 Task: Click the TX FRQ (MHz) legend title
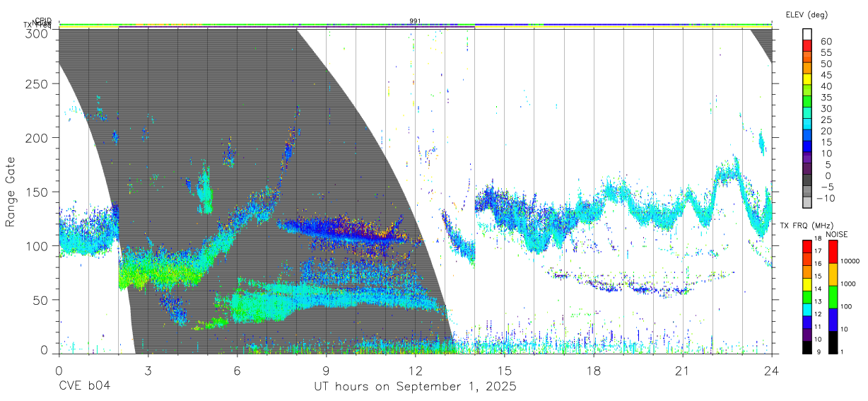pos(805,226)
